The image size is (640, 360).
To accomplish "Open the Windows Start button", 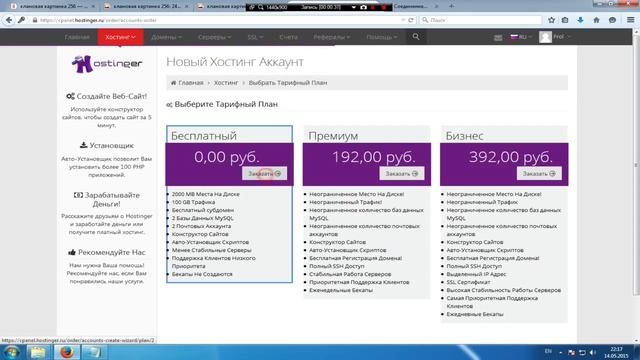I will (11, 352).
